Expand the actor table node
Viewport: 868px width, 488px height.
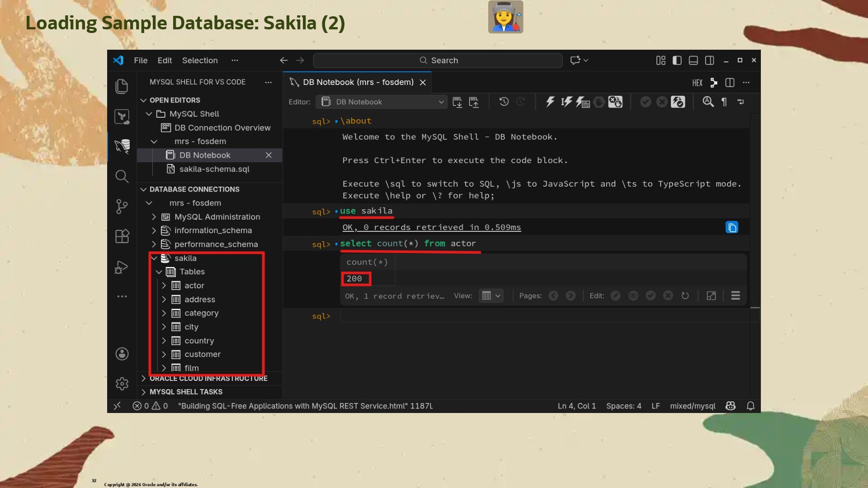164,286
